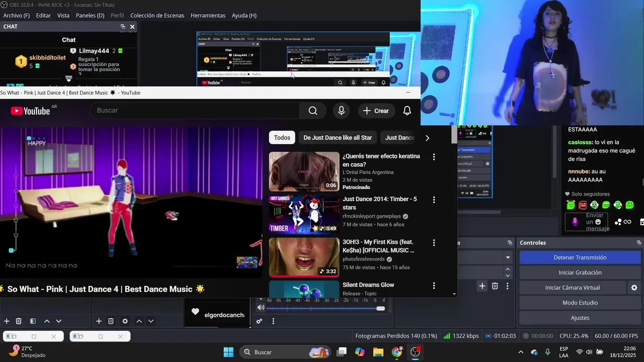Open Ajustes in Controles

coord(580,318)
